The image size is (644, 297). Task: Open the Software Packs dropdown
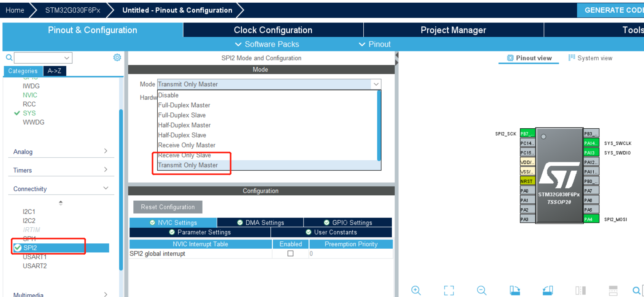click(267, 44)
